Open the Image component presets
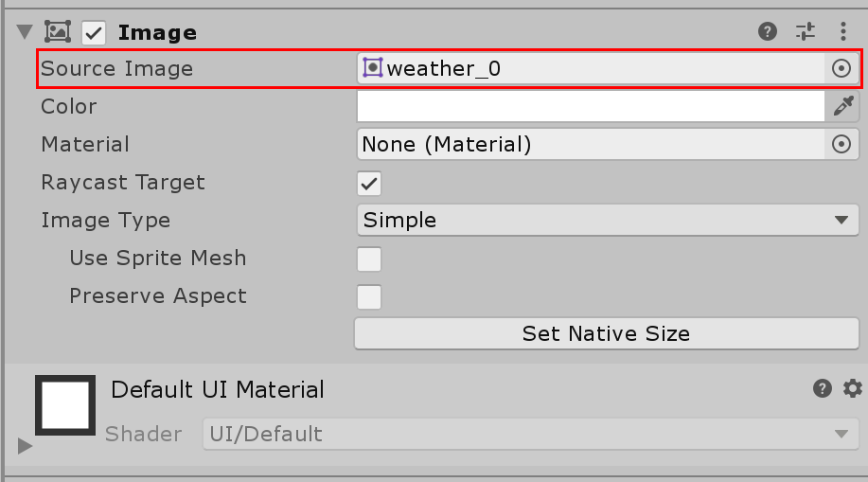Image resolution: width=868 pixels, height=482 pixels. tap(806, 32)
